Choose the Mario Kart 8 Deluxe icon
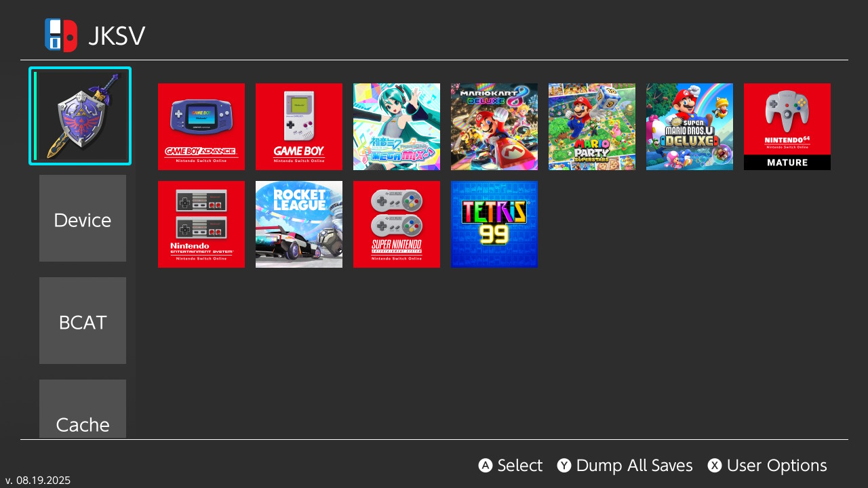 pyautogui.click(x=494, y=127)
